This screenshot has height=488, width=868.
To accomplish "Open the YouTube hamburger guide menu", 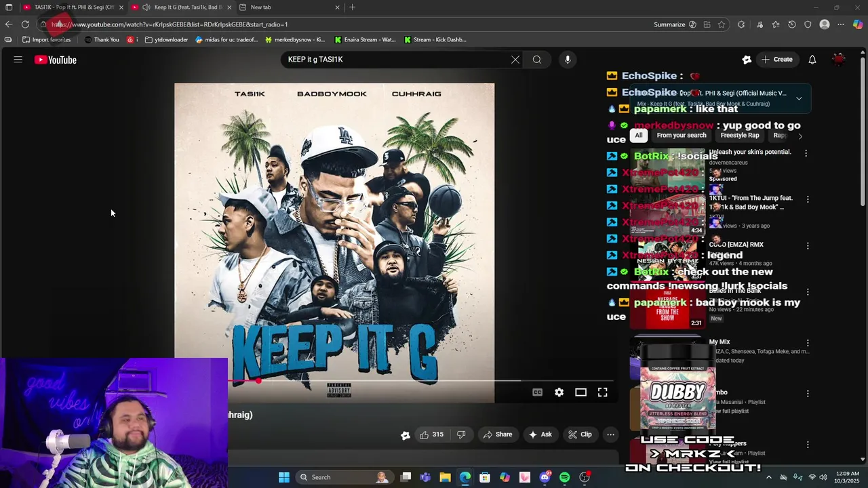I will point(18,60).
